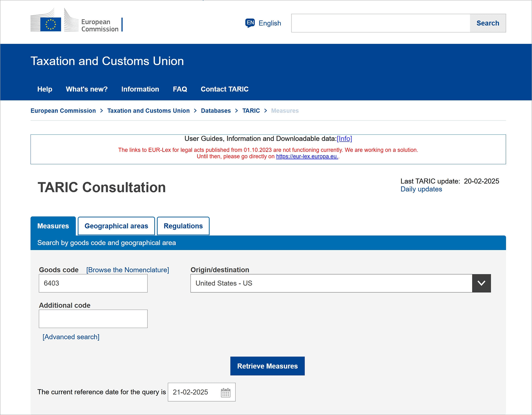Follow the Daily updates link
532x415 pixels.
(421, 189)
